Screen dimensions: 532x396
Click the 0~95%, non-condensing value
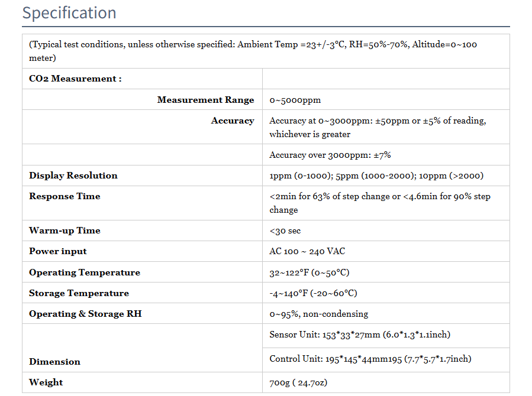click(x=318, y=314)
